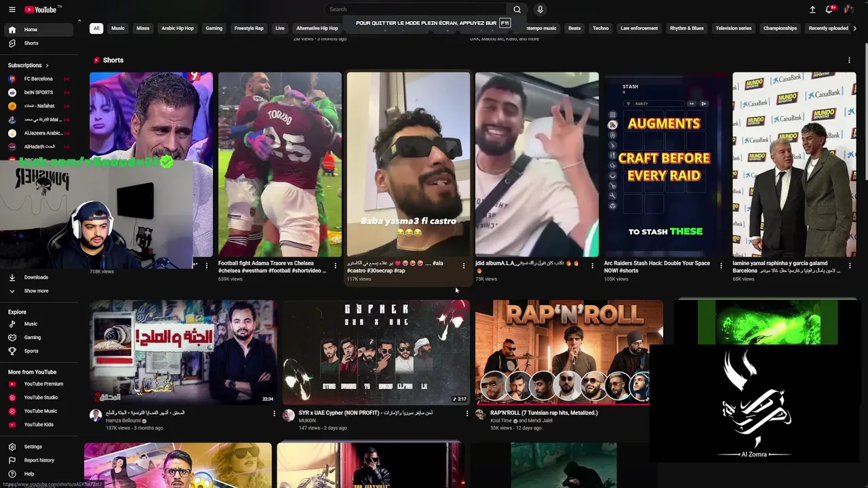Open Downloads in sidebar
This screenshot has height=488, width=868.
click(x=37, y=277)
